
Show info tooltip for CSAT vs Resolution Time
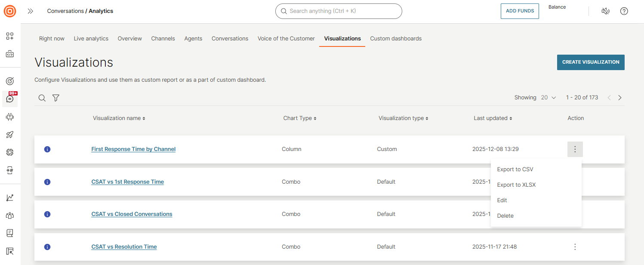[47, 247]
